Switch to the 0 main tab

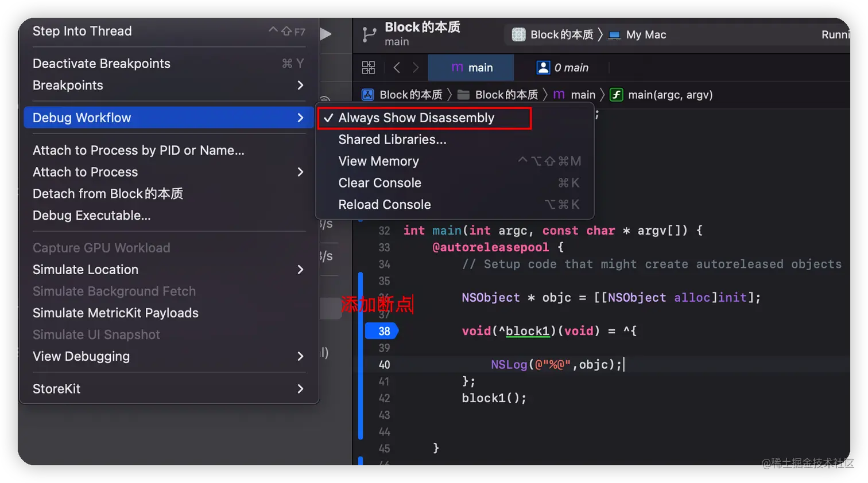point(563,68)
